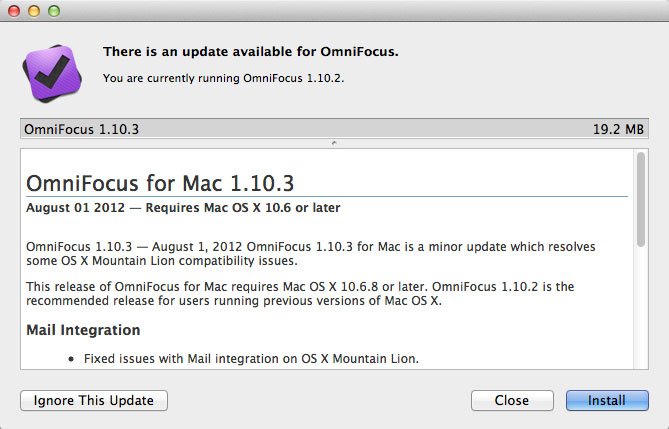Close the window with the red button

[14, 11]
